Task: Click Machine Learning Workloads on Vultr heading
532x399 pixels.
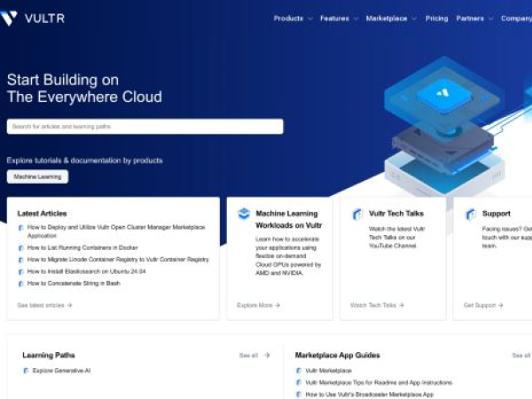Action: [288, 220]
